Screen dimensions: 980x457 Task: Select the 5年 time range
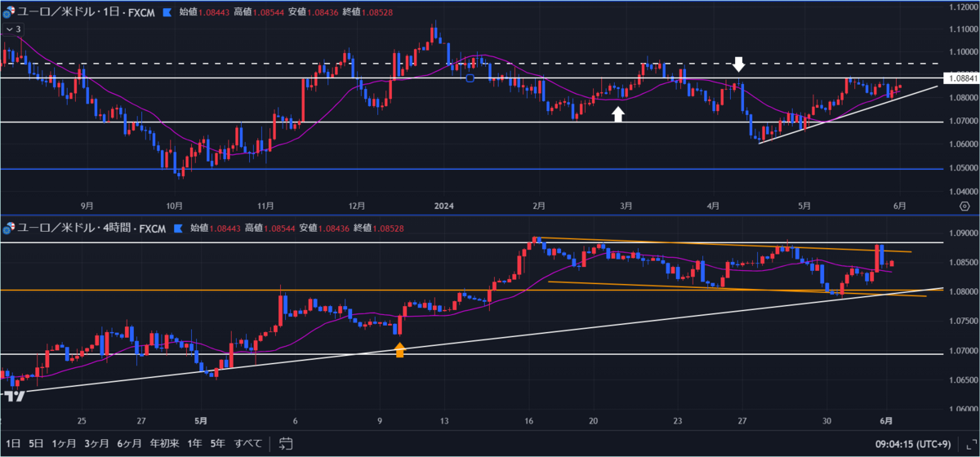pos(217,444)
